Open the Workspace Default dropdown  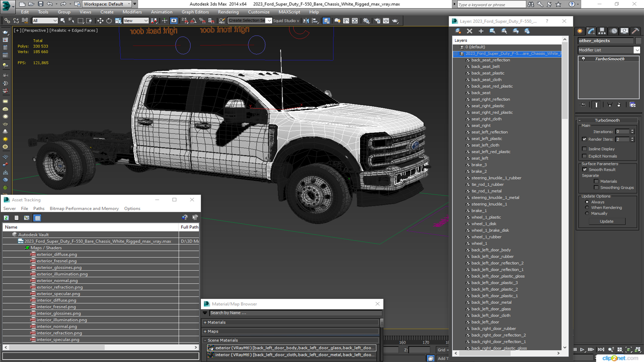[x=107, y=4]
